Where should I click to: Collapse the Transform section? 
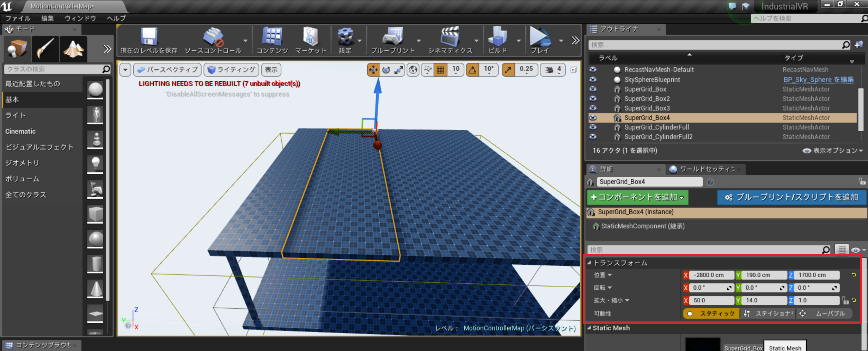589,263
